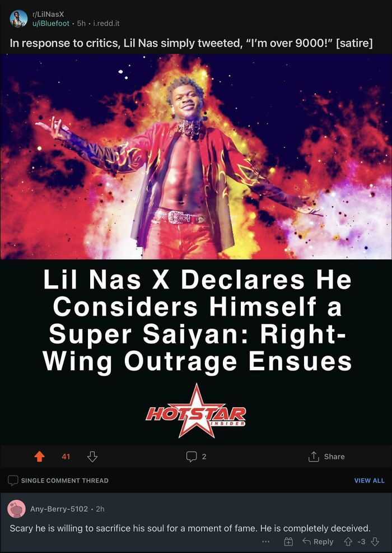
Task: Click the Hotstar Insider logo
Action: click(196, 411)
